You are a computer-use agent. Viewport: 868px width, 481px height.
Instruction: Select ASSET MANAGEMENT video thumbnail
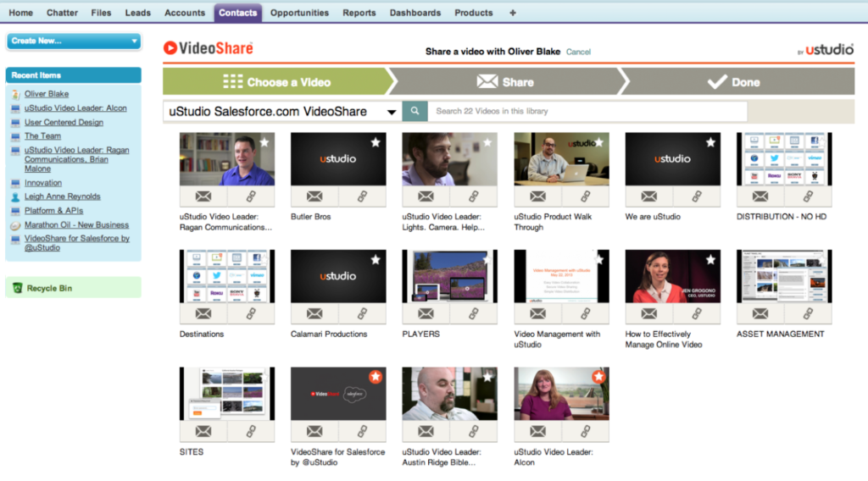pos(784,276)
